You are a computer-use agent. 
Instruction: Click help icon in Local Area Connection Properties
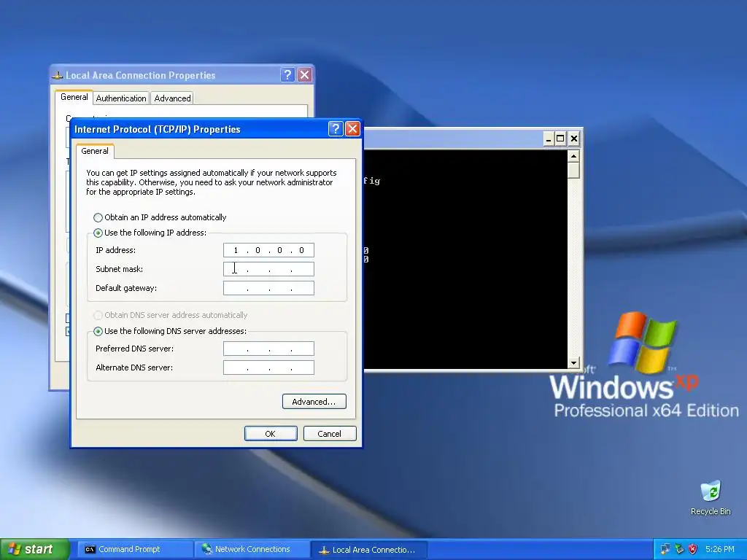[287, 75]
